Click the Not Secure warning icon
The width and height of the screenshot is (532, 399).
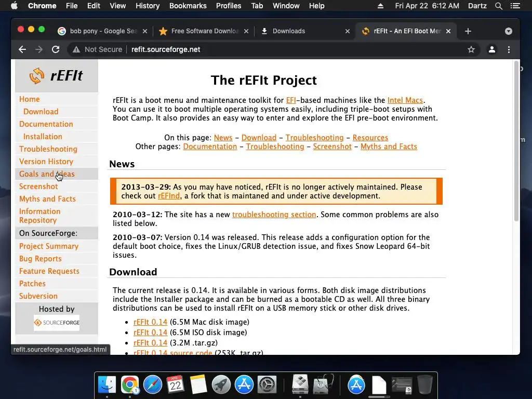coord(76,49)
